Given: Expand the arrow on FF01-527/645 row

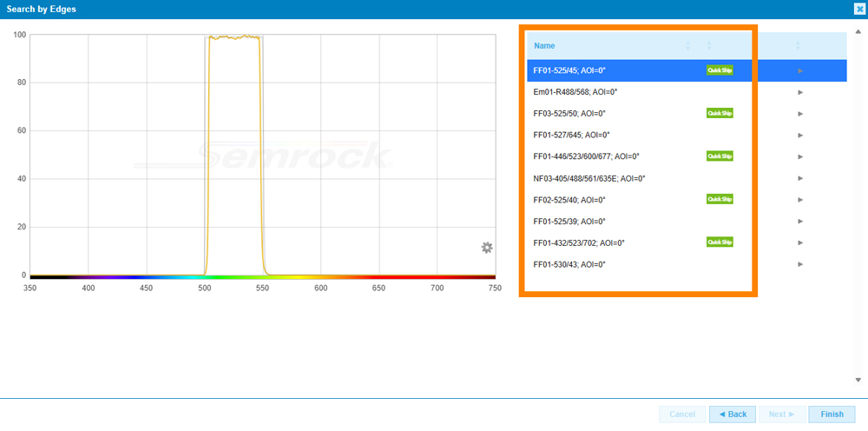Looking at the screenshot, I should (x=800, y=135).
